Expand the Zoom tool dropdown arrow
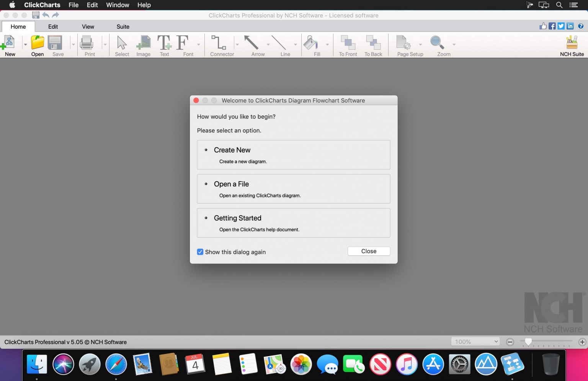This screenshot has height=381, width=588. pos(454,45)
